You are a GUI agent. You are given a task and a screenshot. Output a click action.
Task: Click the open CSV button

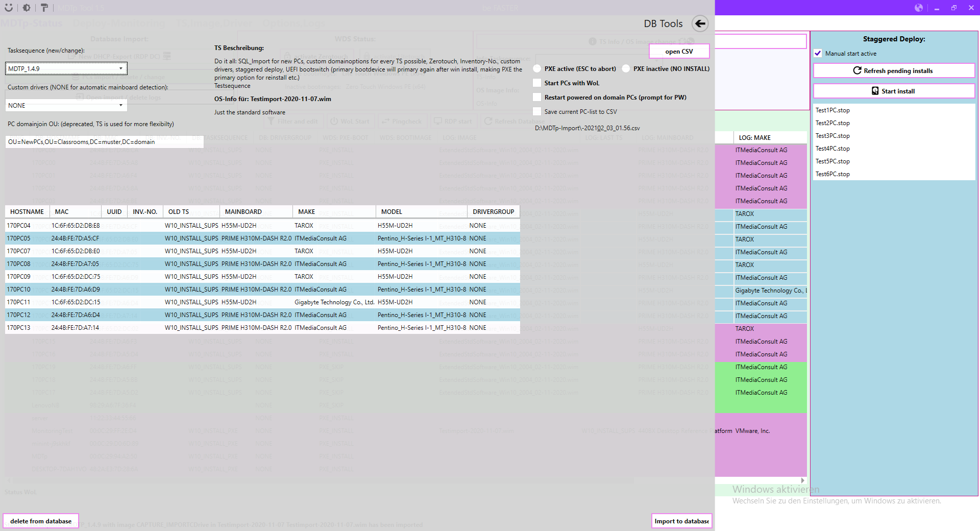[679, 52]
